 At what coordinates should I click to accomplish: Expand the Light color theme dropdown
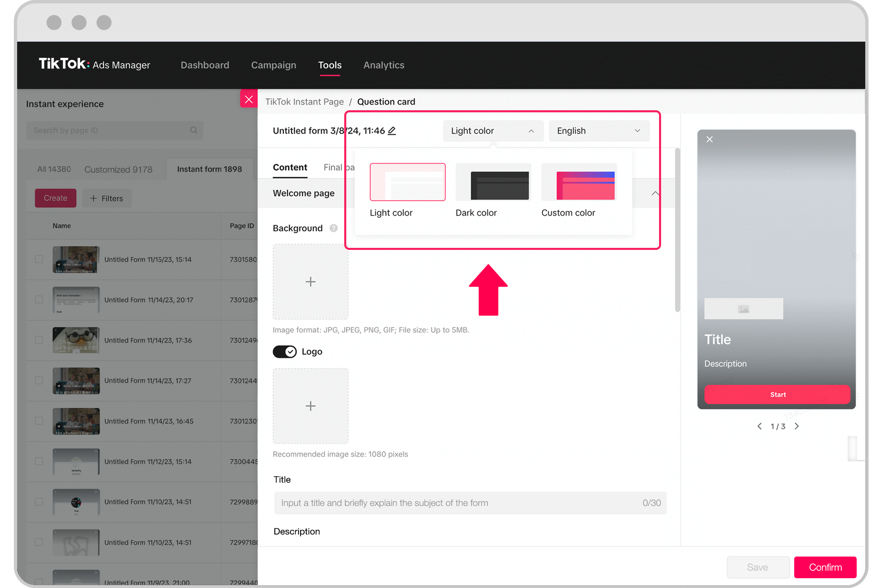click(492, 131)
